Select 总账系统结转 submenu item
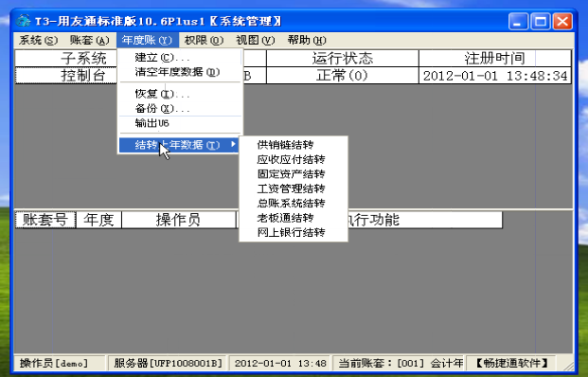 [294, 204]
